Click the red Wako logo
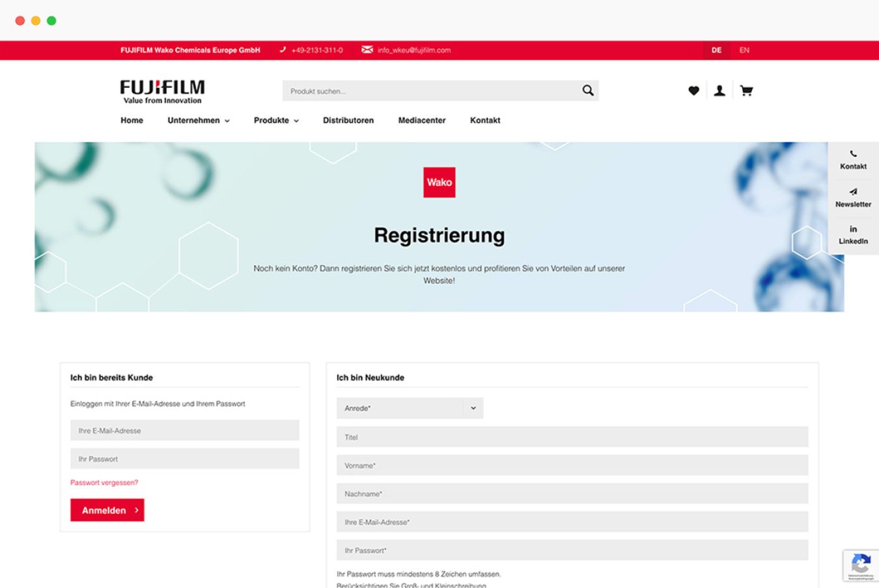The image size is (879, 588). 439,182
